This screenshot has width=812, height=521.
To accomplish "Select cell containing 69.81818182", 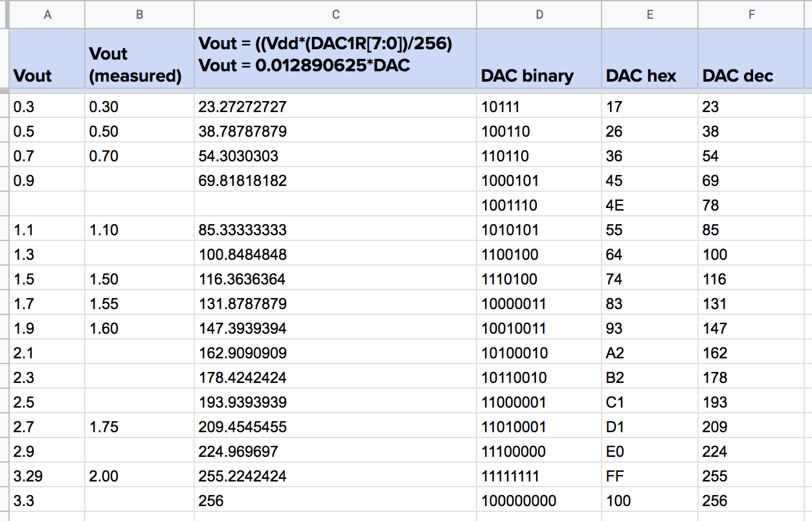I will click(x=335, y=181).
